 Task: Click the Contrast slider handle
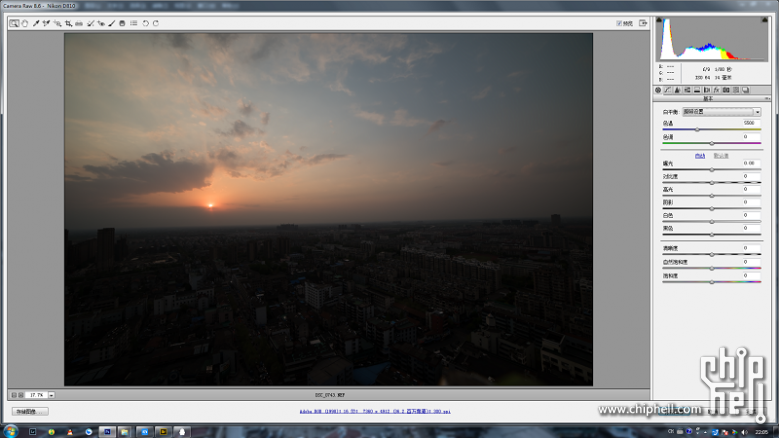coord(711,183)
